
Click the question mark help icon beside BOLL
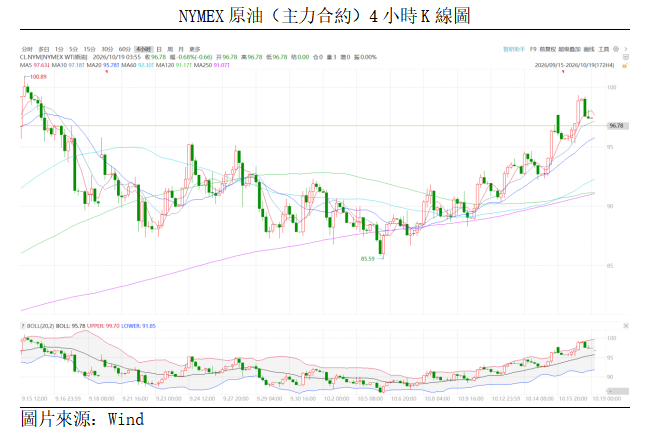point(23,326)
